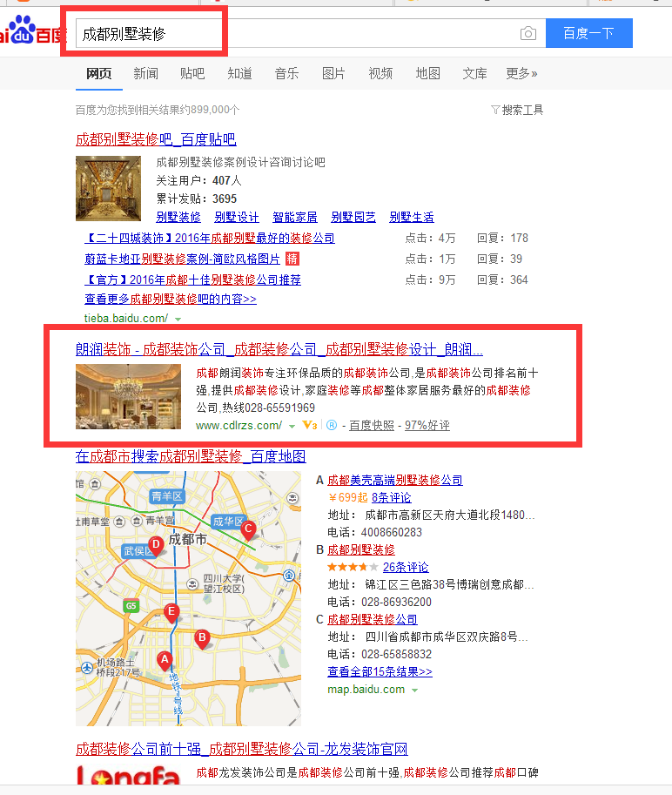Open the 8条评论 reviews link
The height and width of the screenshot is (795, 672).
point(391,497)
